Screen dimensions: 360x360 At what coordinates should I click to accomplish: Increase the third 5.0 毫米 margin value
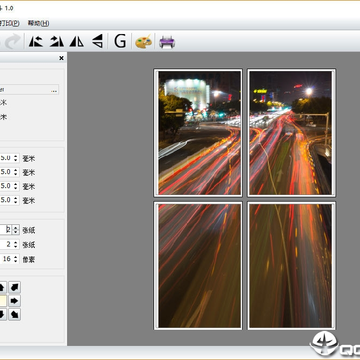(16, 184)
